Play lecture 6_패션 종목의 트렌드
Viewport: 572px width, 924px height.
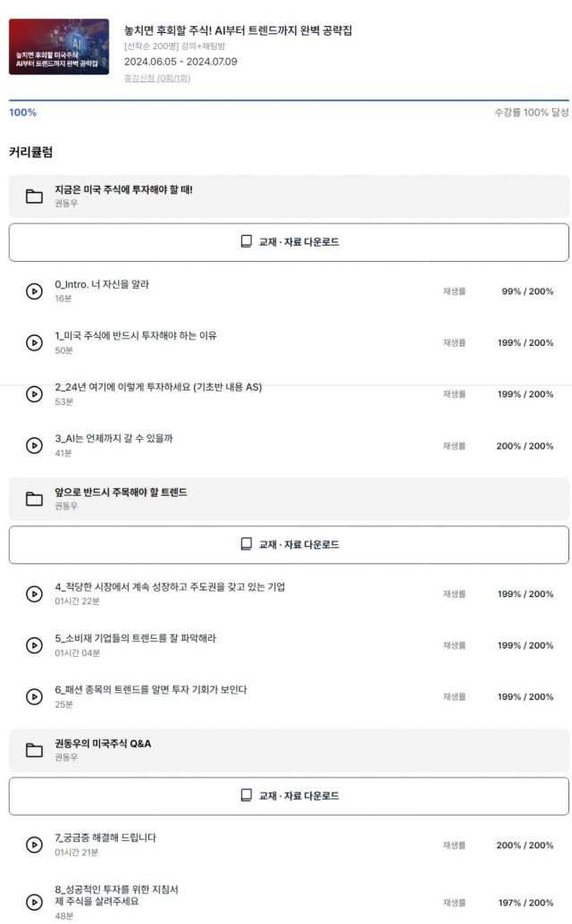click(34, 696)
